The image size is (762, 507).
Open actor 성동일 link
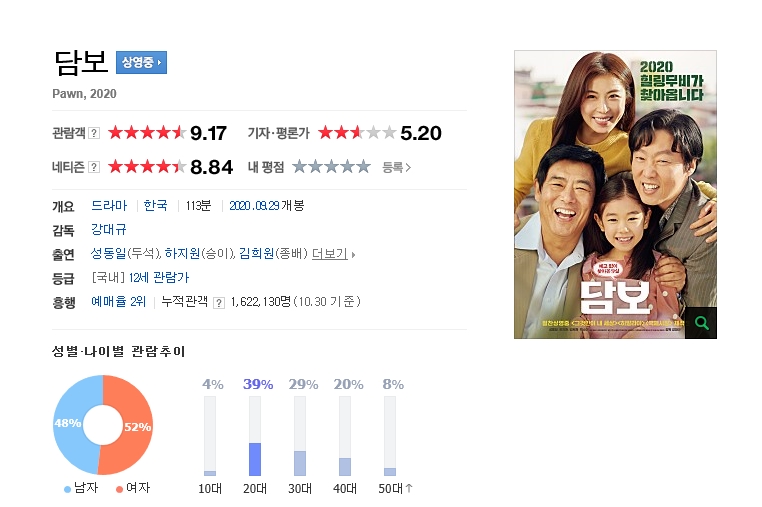(x=109, y=253)
